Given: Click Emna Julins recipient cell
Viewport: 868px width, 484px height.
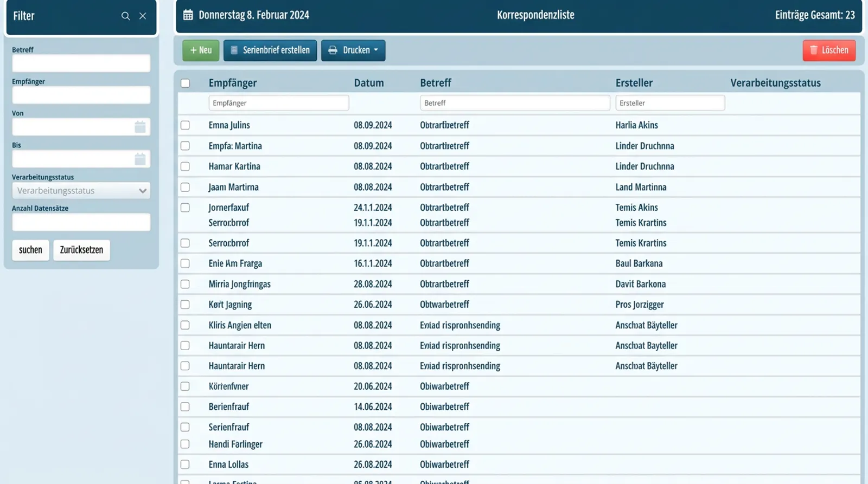Looking at the screenshot, I should 229,125.
